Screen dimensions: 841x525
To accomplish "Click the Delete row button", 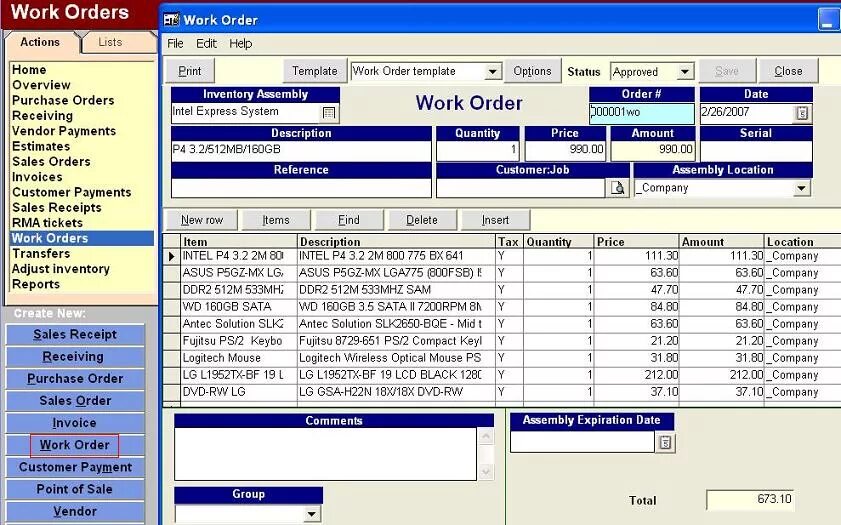I will click(422, 220).
